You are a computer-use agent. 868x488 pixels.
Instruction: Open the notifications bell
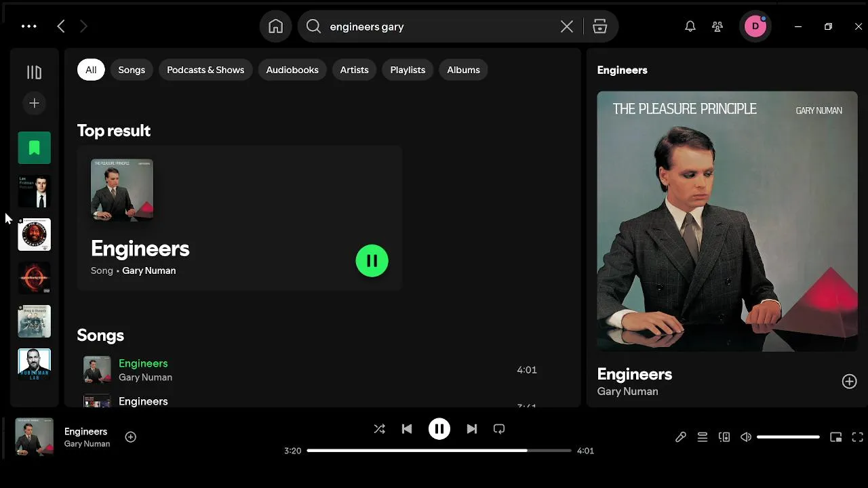690,26
